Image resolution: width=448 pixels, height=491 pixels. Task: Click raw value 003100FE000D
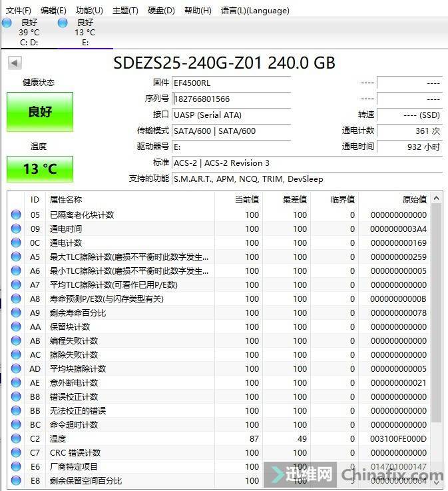(398, 439)
